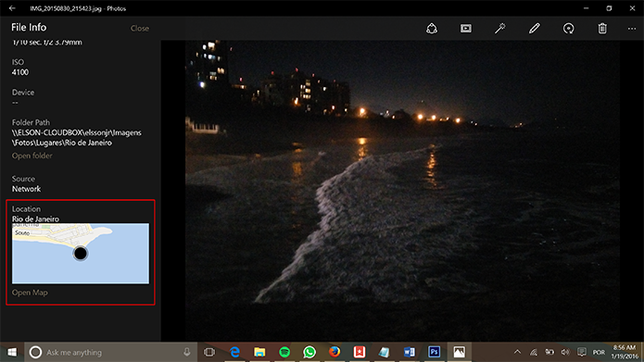Open the light blue notebook app on taskbar
The width and height of the screenshot is (644, 362).
[384, 352]
